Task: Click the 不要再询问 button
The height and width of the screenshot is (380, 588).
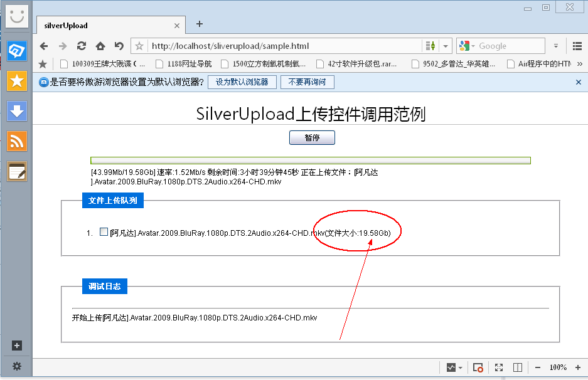Action: [307, 82]
